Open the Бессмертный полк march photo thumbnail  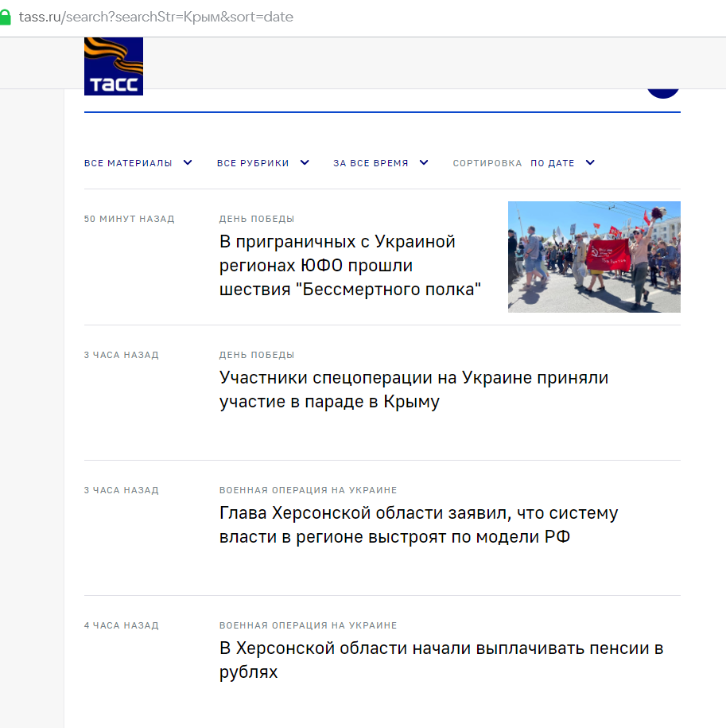point(594,257)
